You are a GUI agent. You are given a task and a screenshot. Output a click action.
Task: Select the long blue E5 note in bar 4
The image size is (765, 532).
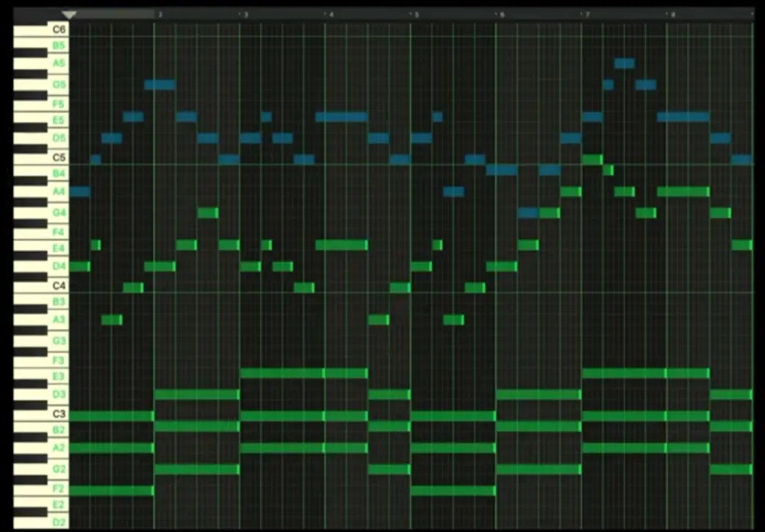341,117
